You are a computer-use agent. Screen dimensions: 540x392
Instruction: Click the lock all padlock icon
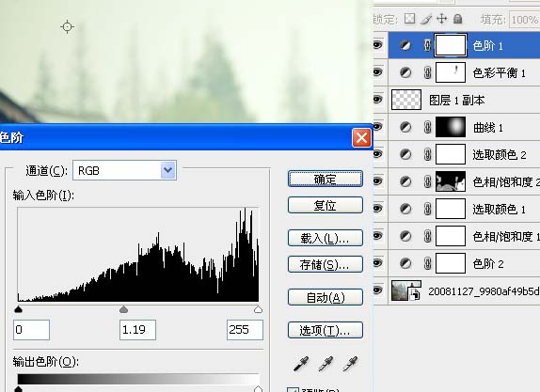click(458, 19)
